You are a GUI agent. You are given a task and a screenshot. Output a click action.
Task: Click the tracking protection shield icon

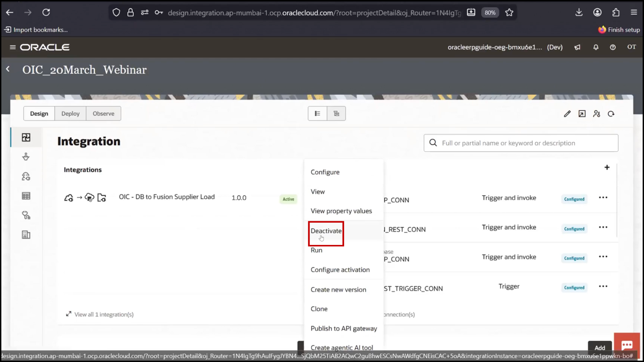click(x=116, y=13)
